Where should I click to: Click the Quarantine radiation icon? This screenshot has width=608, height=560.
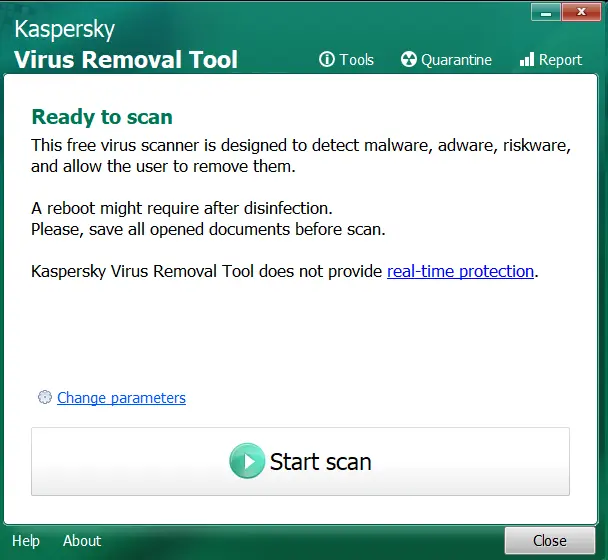[409, 59]
